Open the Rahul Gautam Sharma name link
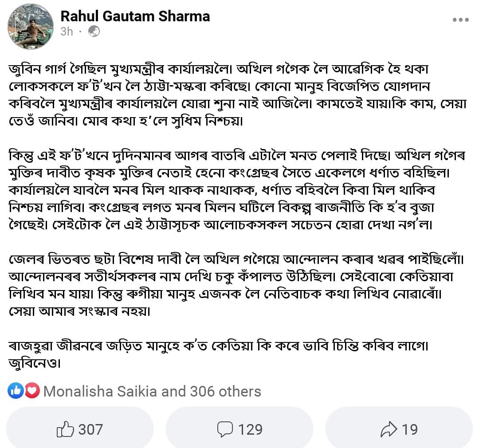Image resolution: width=479 pixels, height=448 pixels. point(135,16)
